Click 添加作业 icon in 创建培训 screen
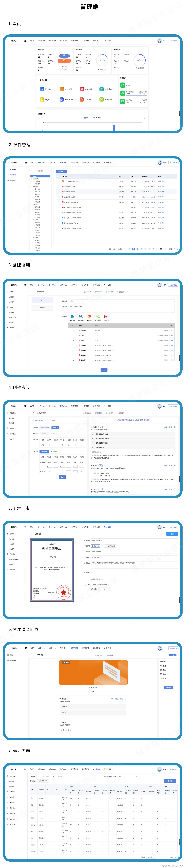The height and width of the screenshot is (868, 184). [106, 317]
